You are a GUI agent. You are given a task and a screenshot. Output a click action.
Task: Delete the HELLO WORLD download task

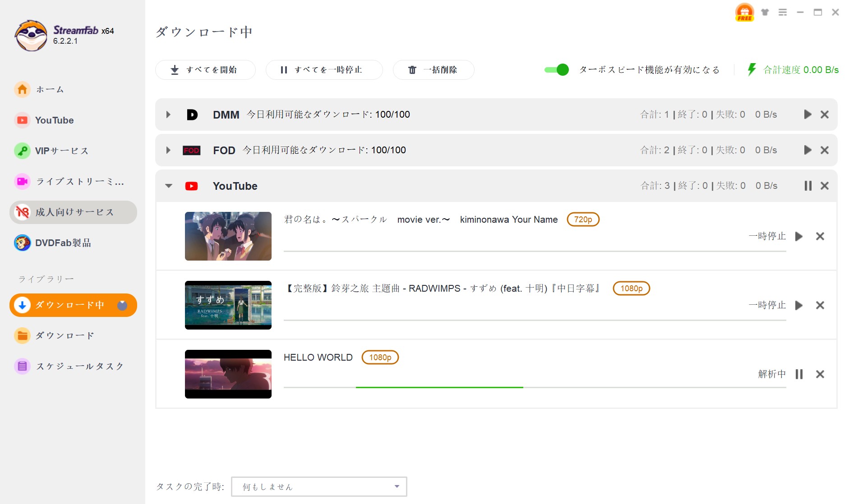click(x=820, y=374)
